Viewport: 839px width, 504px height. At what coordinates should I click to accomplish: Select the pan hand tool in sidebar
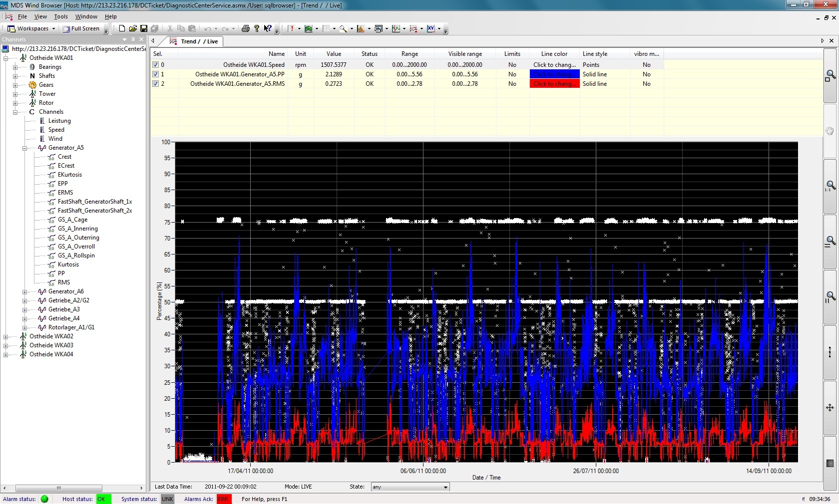click(x=830, y=131)
